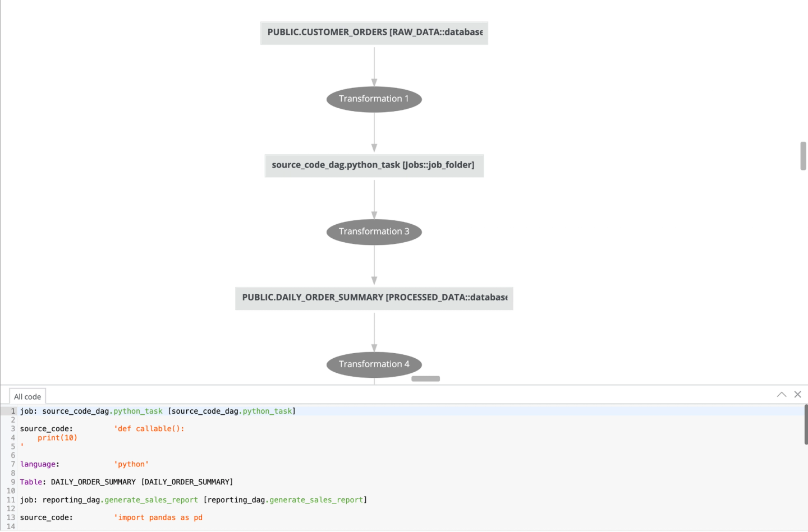Click the 'python' language value on line 7
The image size is (808, 532).
coord(131,464)
